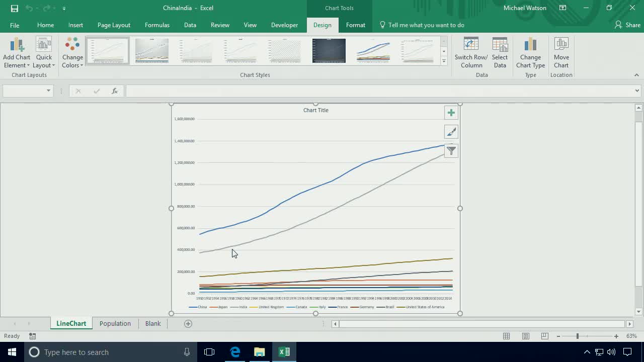Expand the Chart Styles gallery More arrow
Image resolution: width=644 pixels, height=362 pixels.
[x=443, y=61]
